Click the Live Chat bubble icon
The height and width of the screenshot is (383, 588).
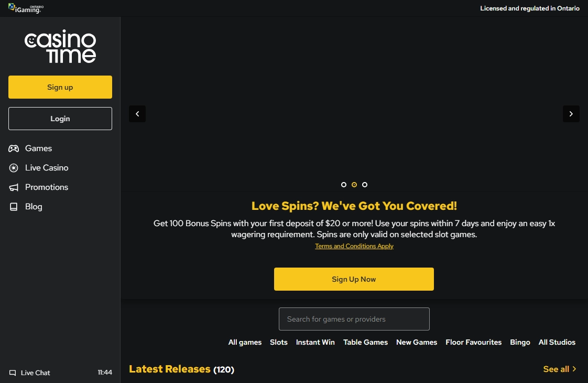coord(13,373)
